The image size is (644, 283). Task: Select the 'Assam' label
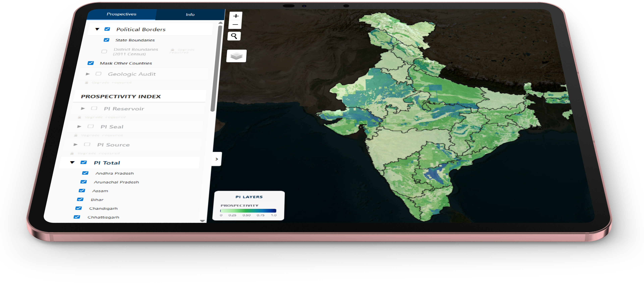[100, 191]
